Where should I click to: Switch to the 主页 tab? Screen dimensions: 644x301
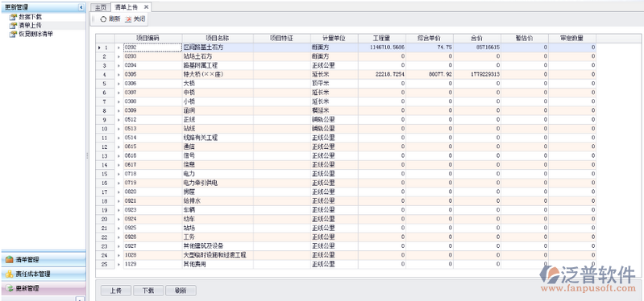click(101, 7)
